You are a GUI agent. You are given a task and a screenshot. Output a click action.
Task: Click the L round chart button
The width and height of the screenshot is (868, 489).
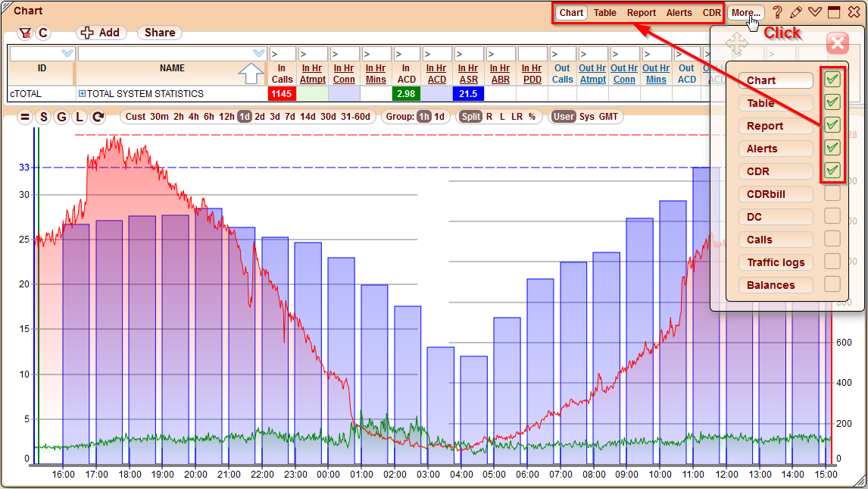[80, 117]
